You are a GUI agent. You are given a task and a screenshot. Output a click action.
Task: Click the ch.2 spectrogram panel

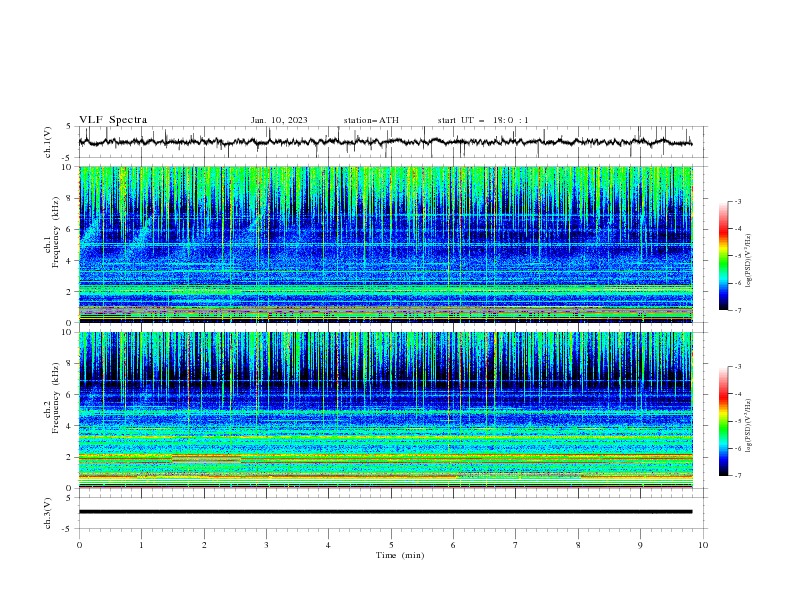click(386, 410)
